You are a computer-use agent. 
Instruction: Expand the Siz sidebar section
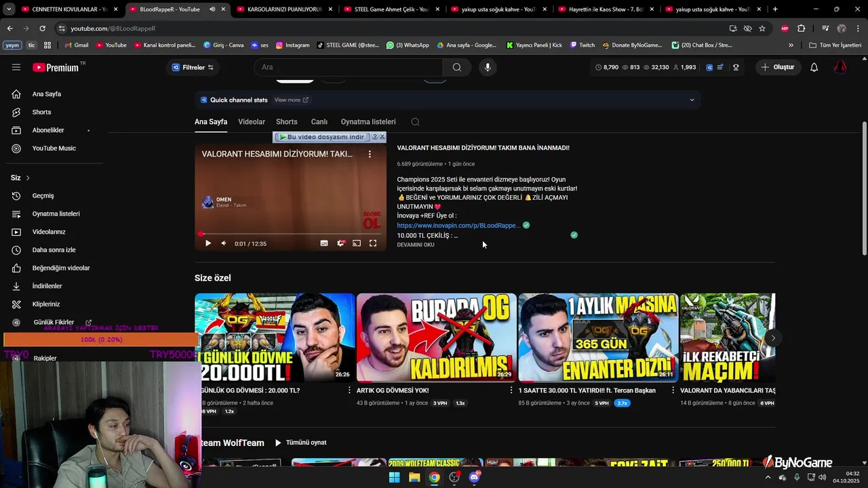pyautogui.click(x=20, y=178)
